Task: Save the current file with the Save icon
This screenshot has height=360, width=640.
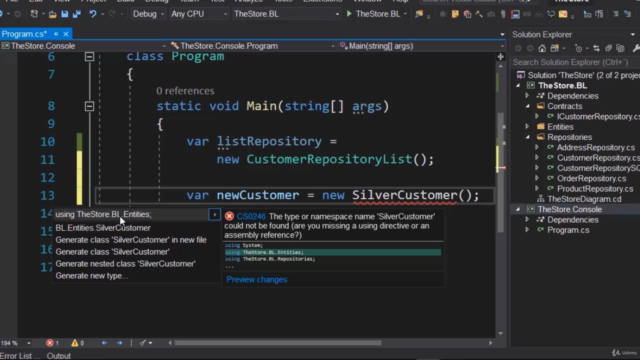Action: point(64,14)
